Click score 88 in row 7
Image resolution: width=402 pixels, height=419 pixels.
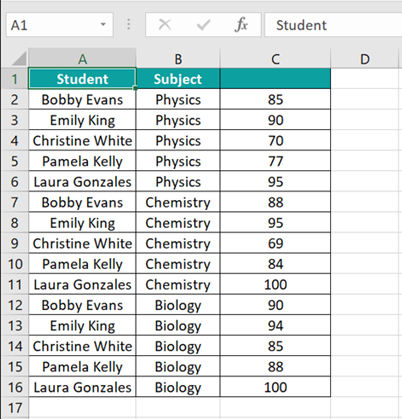pyautogui.click(x=275, y=202)
